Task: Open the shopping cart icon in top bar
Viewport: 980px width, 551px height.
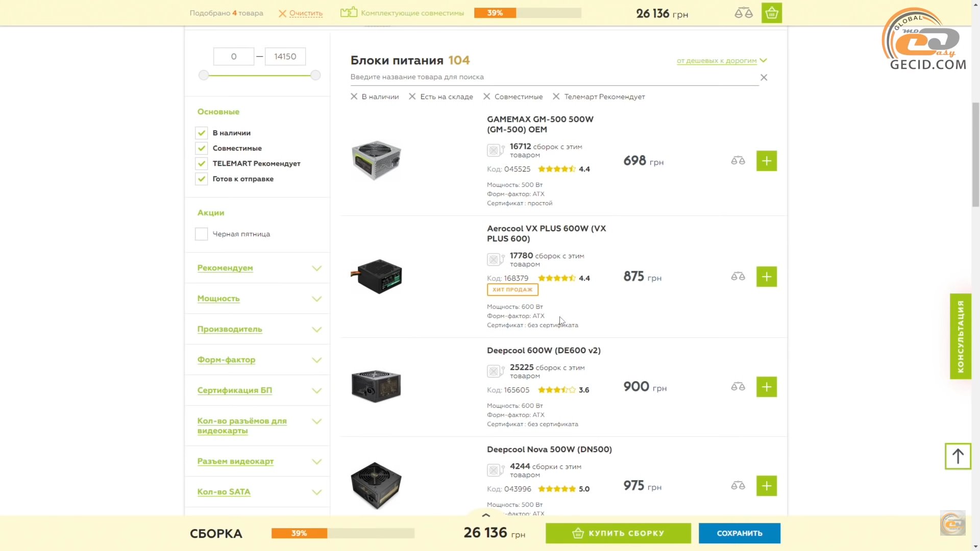Action: click(x=771, y=13)
